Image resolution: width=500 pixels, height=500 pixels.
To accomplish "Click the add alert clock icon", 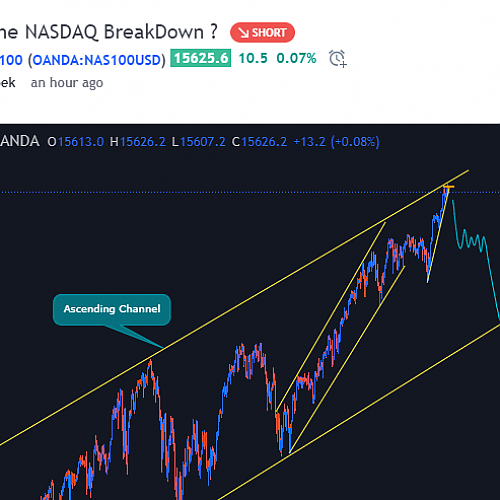I will coord(338,59).
